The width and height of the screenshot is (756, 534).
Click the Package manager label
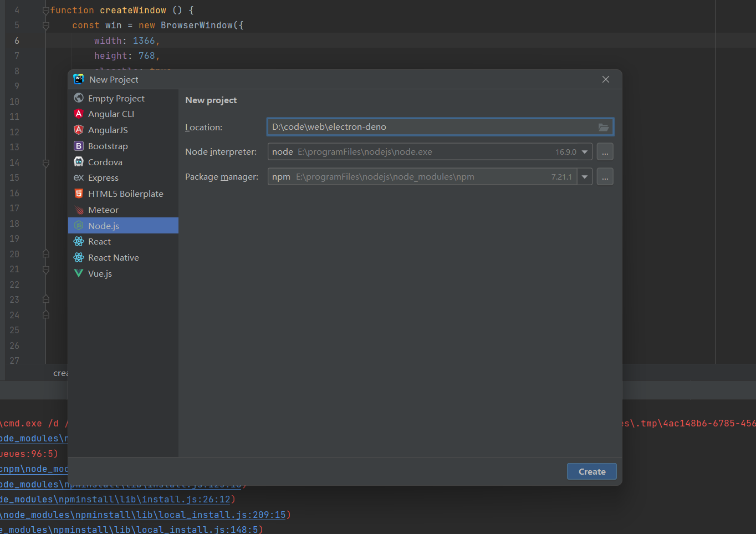(x=222, y=177)
